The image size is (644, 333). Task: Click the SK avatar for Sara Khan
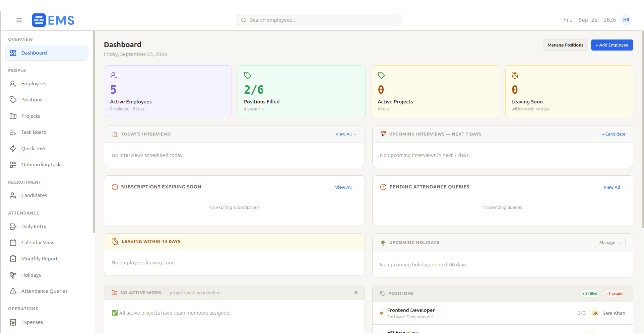pyautogui.click(x=595, y=313)
